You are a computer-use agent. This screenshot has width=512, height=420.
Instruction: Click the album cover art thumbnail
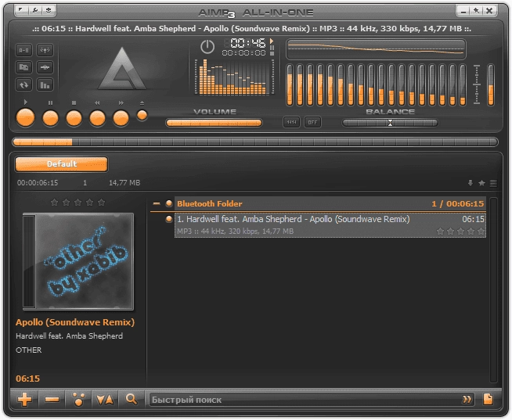tap(78, 261)
